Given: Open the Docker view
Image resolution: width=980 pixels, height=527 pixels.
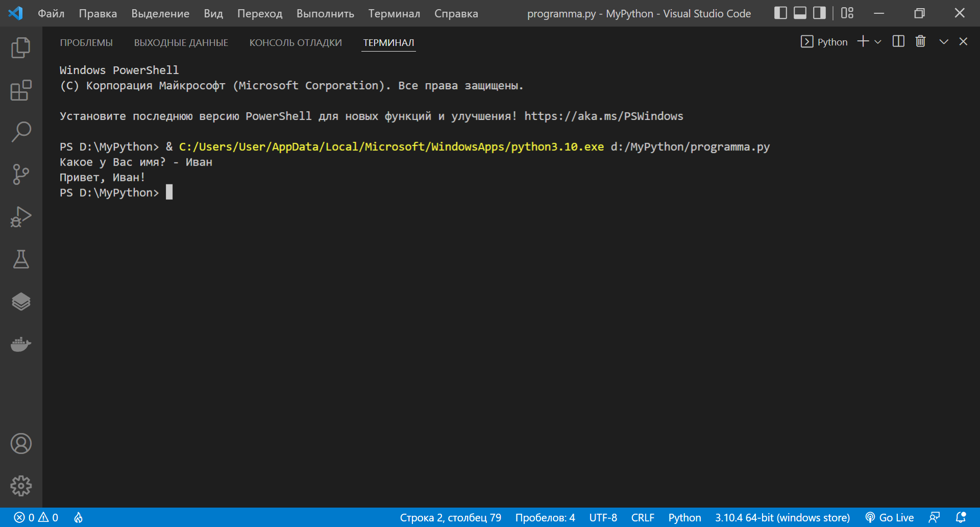Looking at the screenshot, I should [21, 344].
